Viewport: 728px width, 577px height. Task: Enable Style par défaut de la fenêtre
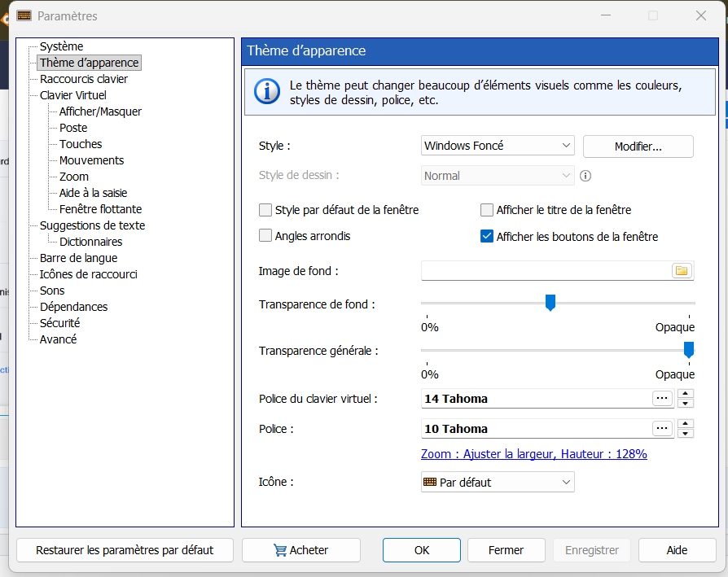[x=265, y=210]
